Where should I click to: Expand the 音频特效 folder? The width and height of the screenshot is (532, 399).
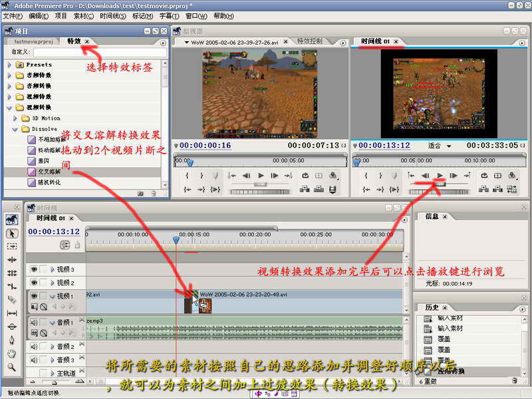click(9, 75)
